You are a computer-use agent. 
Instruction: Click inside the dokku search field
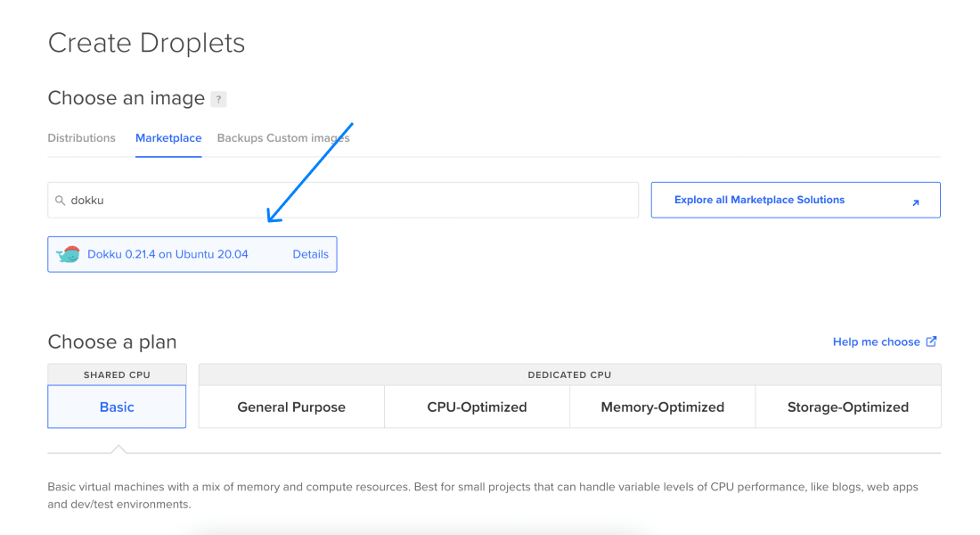(x=267, y=200)
